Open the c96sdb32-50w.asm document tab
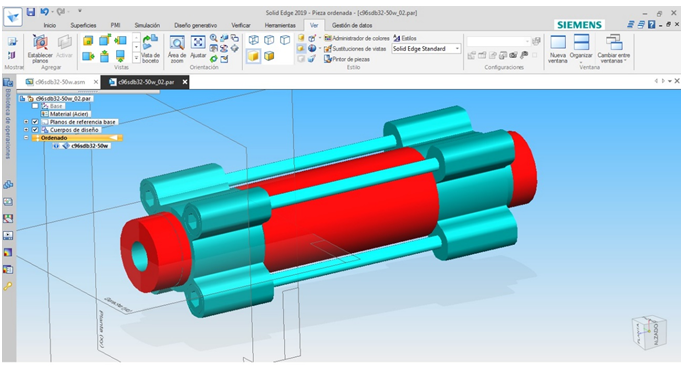Image resolution: width=682 pixels, height=366 pixels. [x=60, y=82]
